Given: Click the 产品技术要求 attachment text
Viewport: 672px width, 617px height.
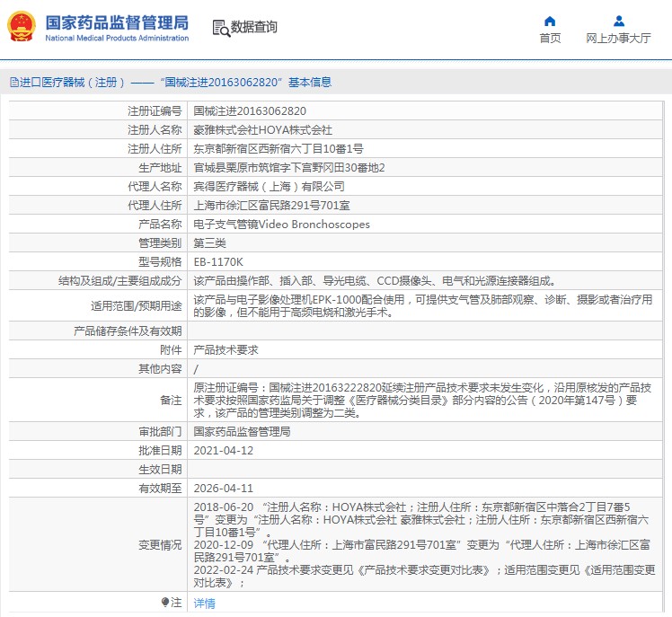Looking at the screenshot, I should [x=225, y=349].
